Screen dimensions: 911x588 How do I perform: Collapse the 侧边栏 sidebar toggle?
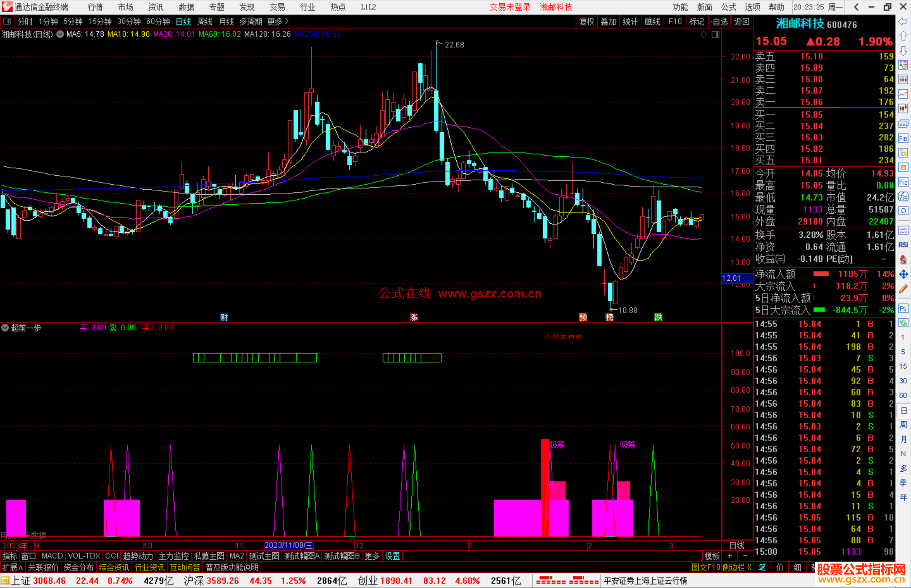[736, 567]
